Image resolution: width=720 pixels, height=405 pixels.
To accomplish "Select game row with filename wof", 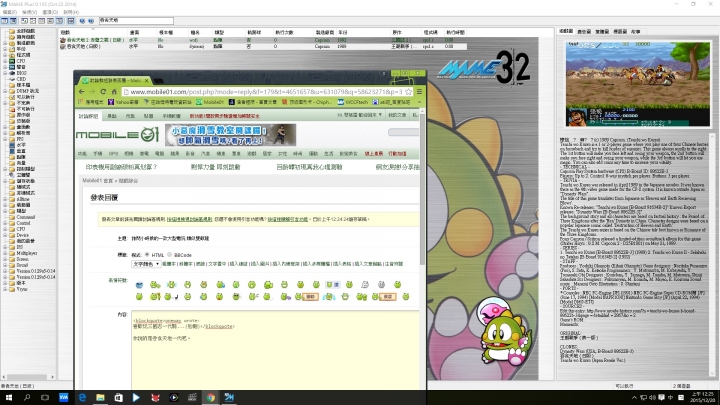I will click(x=262, y=40).
